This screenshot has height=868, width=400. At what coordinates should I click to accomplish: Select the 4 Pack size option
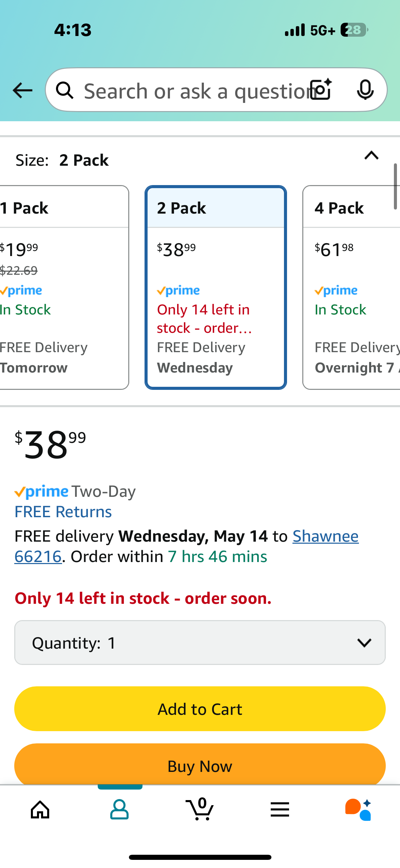351,287
